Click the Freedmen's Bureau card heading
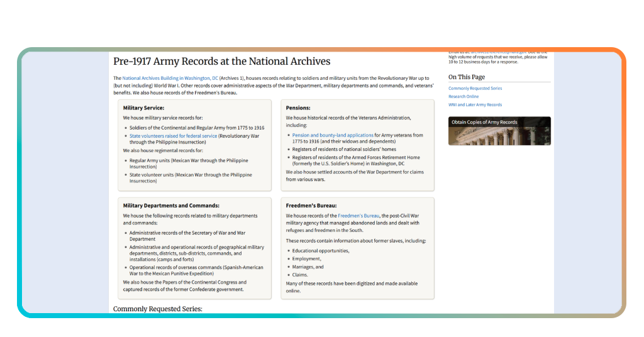This screenshot has height=337, width=644. pyautogui.click(x=311, y=206)
